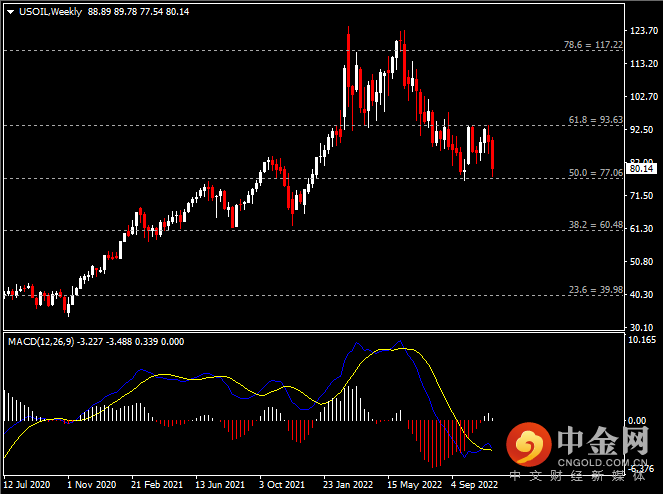The height and width of the screenshot is (494, 663).
Task: Select the 78.6 = 117.22 Fibonacci label
Action: [x=595, y=45]
